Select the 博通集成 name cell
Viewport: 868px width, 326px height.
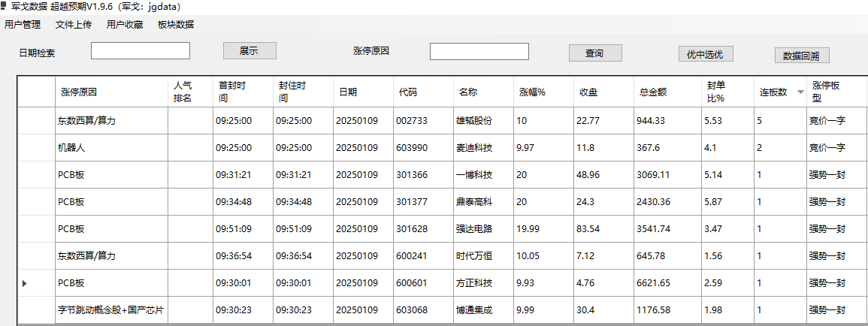click(483, 310)
